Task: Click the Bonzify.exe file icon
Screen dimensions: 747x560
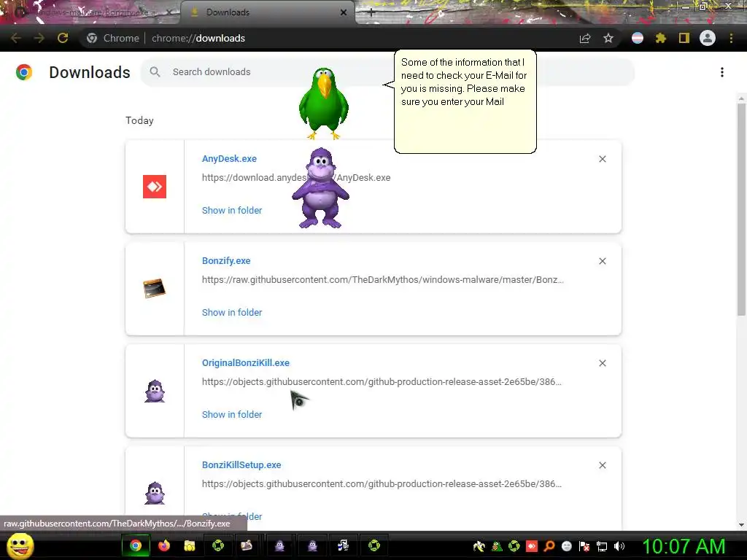Action: coord(155,289)
